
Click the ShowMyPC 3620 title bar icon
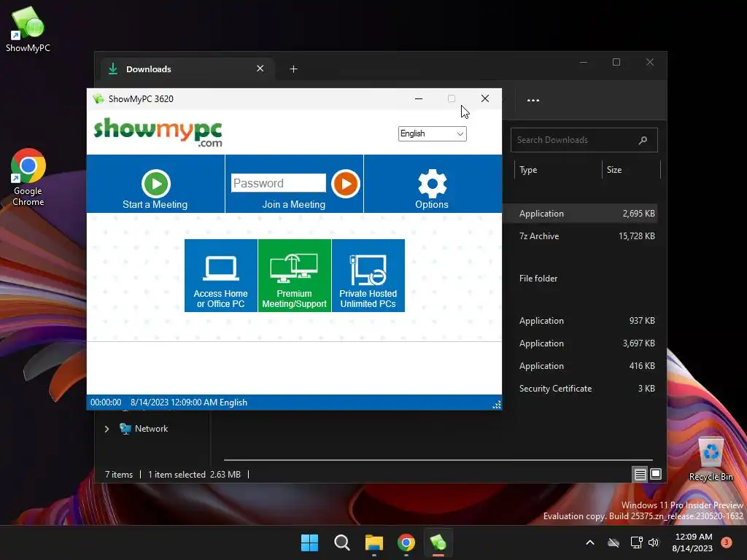(98, 98)
